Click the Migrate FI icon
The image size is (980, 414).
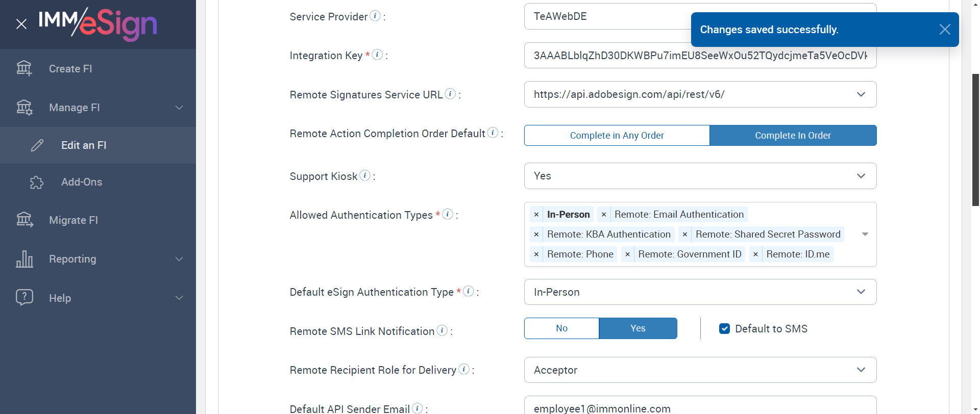(x=24, y=220)
